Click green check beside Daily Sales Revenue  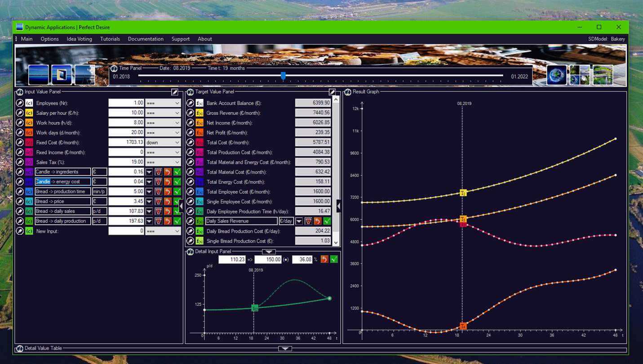[x=327, y=221]
